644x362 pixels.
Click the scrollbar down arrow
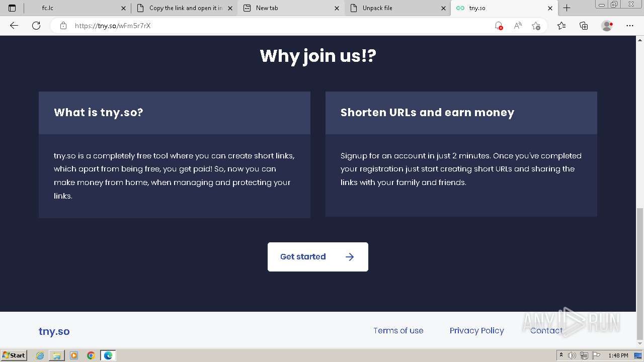(x=640, y=344)
